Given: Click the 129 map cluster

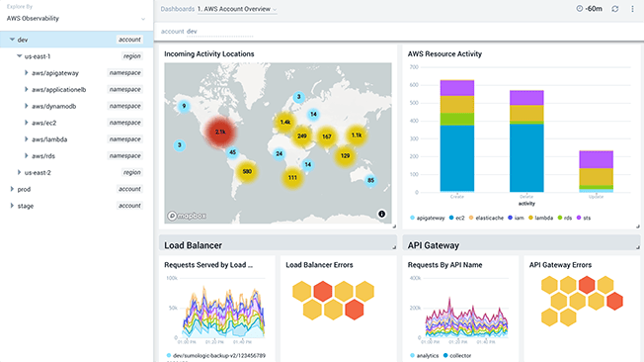Looking at the screenshot, I should pyautogui.click(x=345, y=156).
